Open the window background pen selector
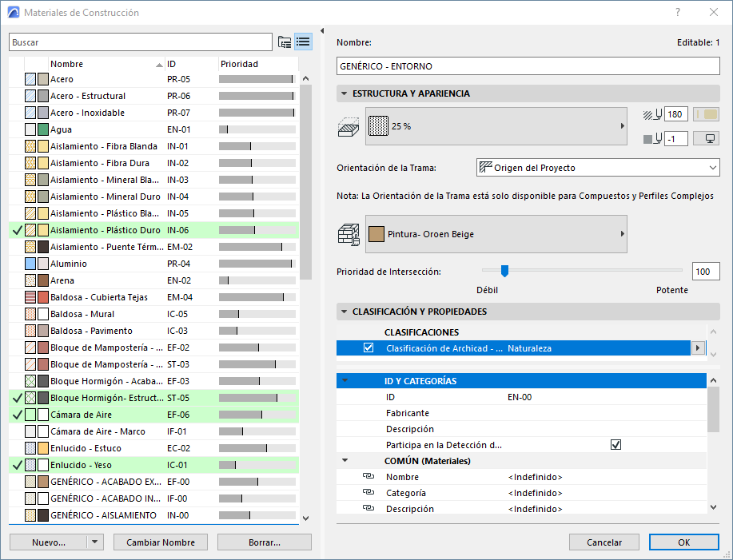 pyautogui.click(x=706, y=138)
